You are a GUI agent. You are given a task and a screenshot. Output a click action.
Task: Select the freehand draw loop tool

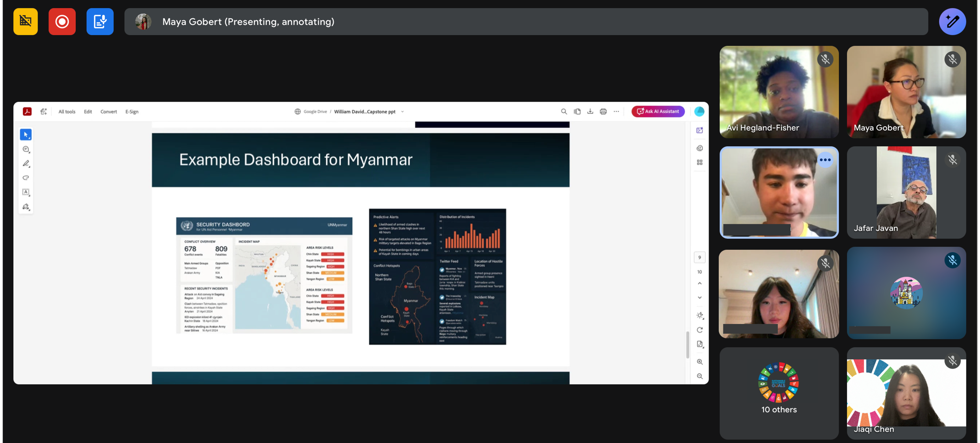pyautogui.click(x=25, y=178)
